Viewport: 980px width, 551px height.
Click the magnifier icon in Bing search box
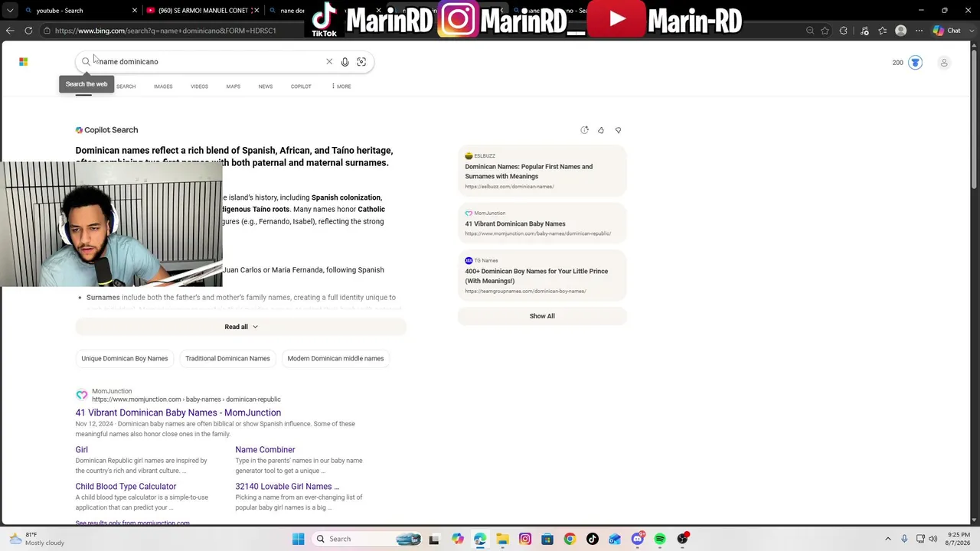coord(86,62)
